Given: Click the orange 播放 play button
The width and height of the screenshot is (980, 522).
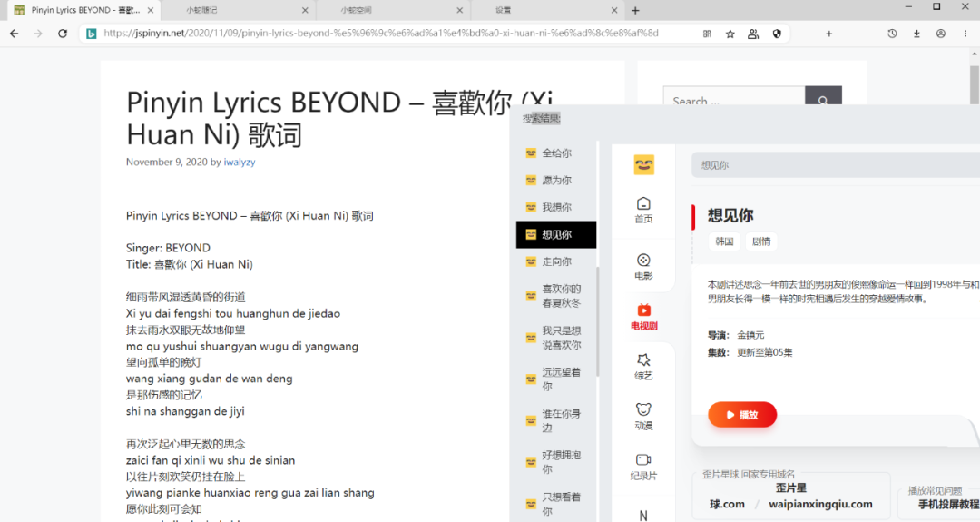Looking at the screenshot, I should 742,415.
